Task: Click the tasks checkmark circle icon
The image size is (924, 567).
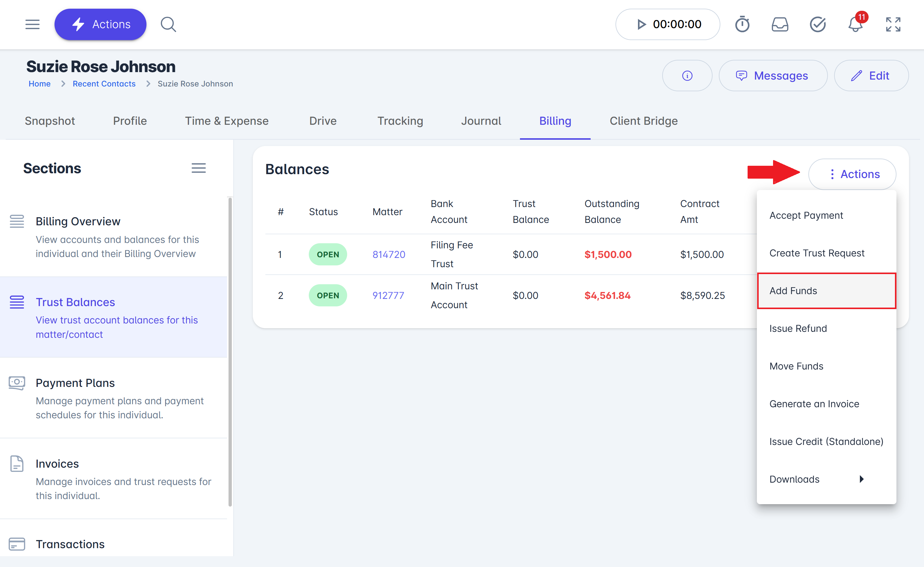Action: tap(817, 24)
